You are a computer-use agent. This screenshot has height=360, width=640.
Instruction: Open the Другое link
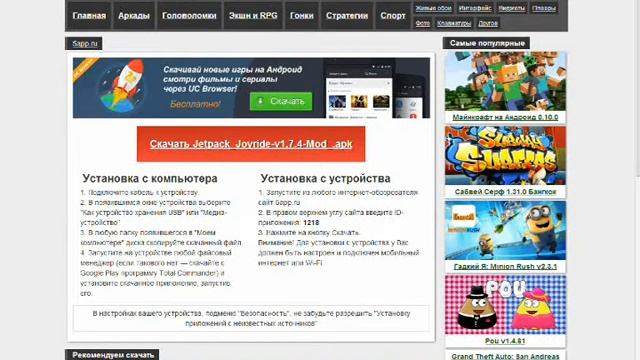tap(488, 23)
